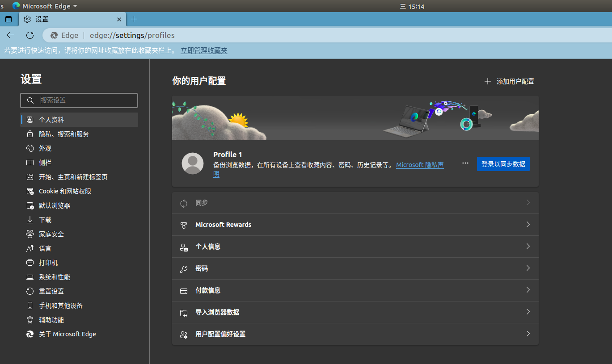
Task: Expand the 密码 (Passwords) section
Action: click(355, 268)
